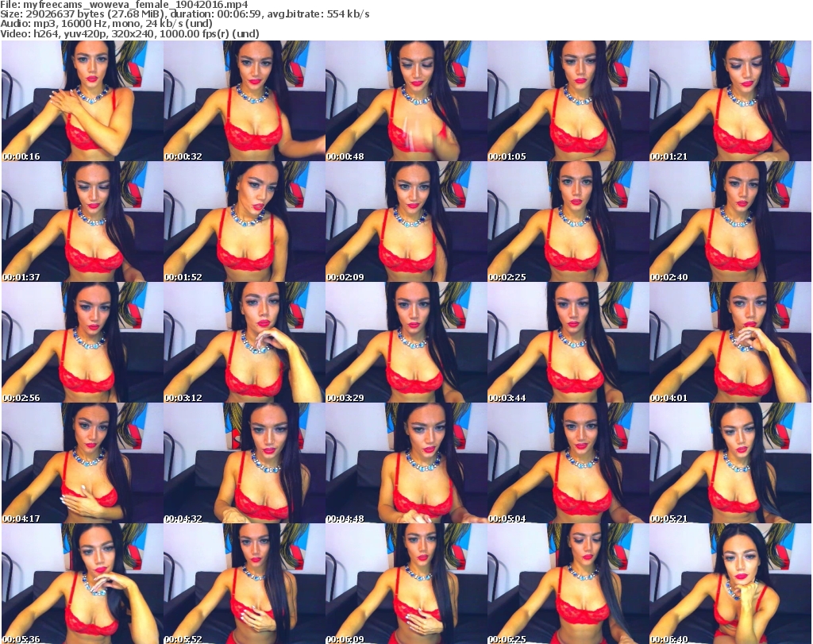Click the 'Audio: mp3, 16000 Hz' line
Image resolution: width=813 pixels, height=644 pixels.
[106, 24]
